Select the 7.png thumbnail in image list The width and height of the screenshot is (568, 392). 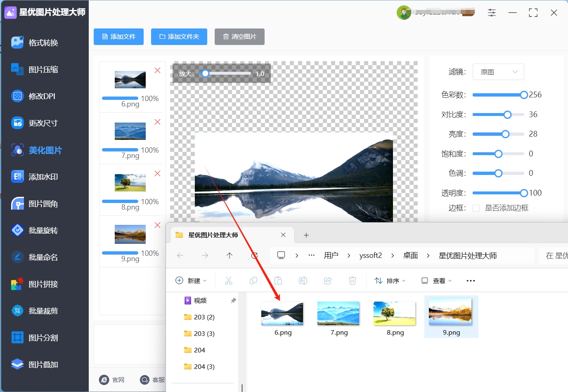(130, 131)
